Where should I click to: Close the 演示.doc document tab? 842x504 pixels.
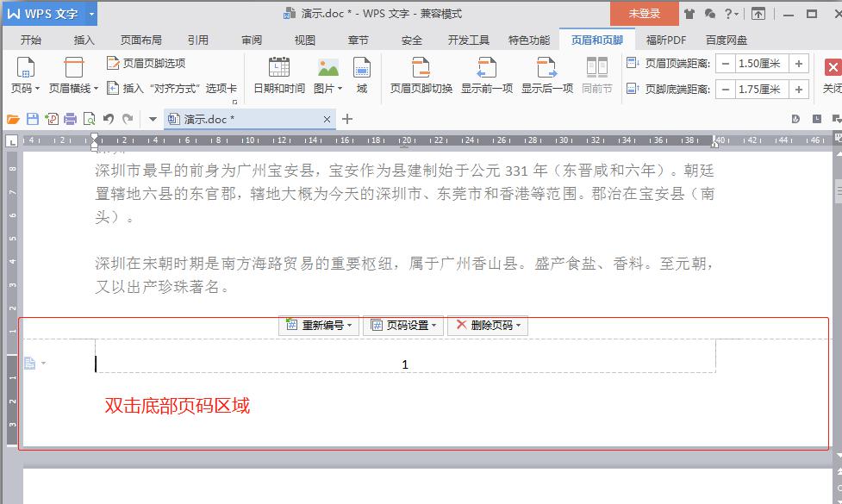point(327,119)
